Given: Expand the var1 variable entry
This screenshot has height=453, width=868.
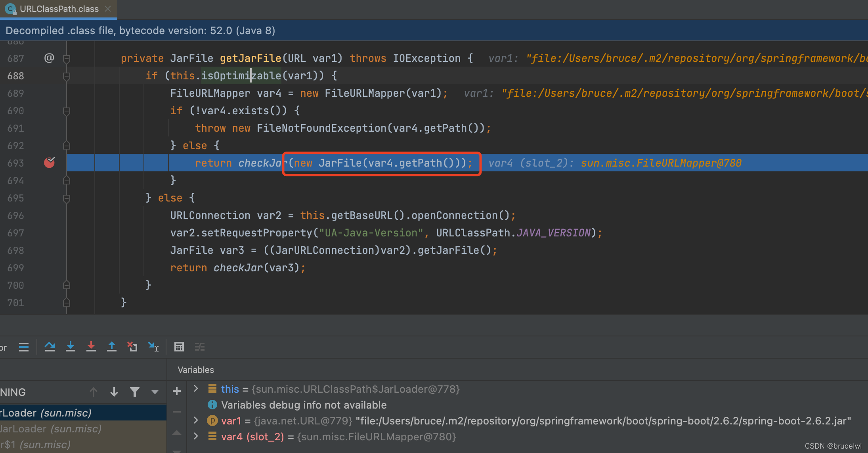Looking at the screenshot, I should point(195,420).
